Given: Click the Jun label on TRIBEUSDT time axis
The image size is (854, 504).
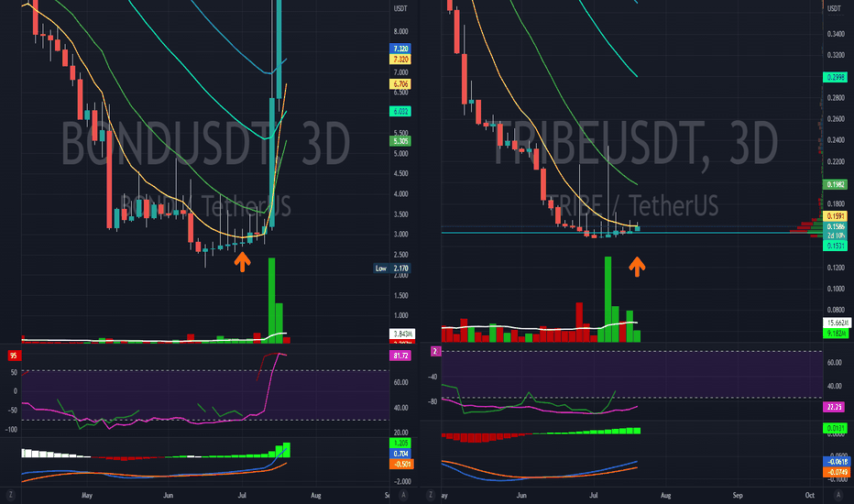Looking at the screenshot, I should (521, 495).
